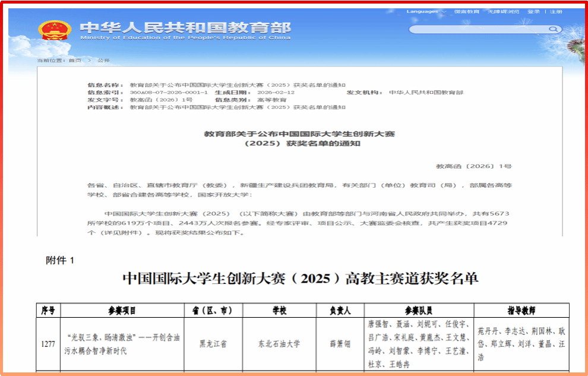Click the 学校 column header
588x376 pixels.
pyautogui.click(x=279, y=310)
